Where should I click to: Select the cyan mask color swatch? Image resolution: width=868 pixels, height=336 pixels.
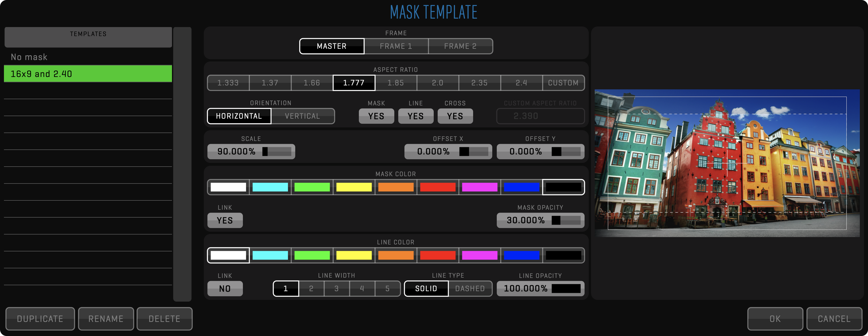click(270, 187)
